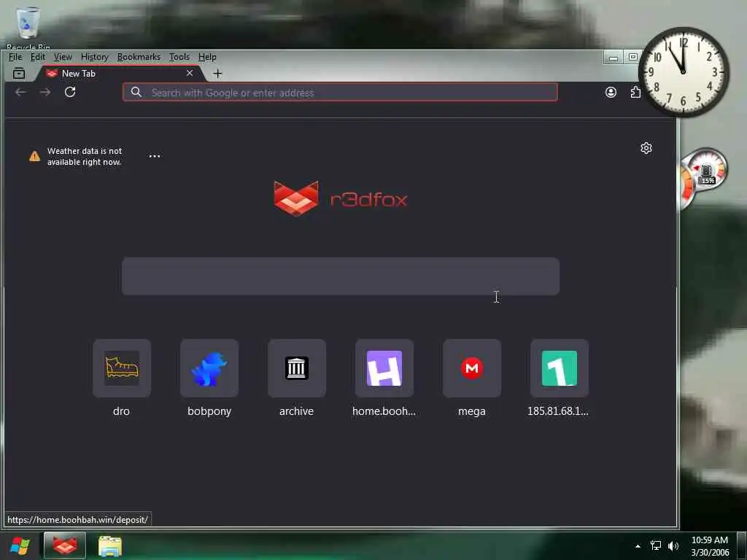Click the CPU meter desktop gadget
The width and height of the screenshot is (747, 560).
(x=703, y=178)
